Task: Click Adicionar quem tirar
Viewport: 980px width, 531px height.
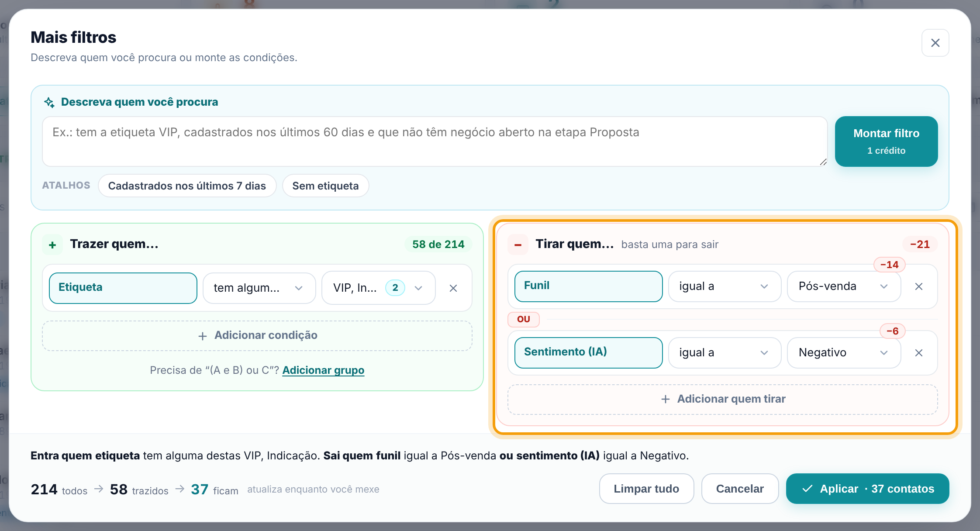Action: [722, 399]
